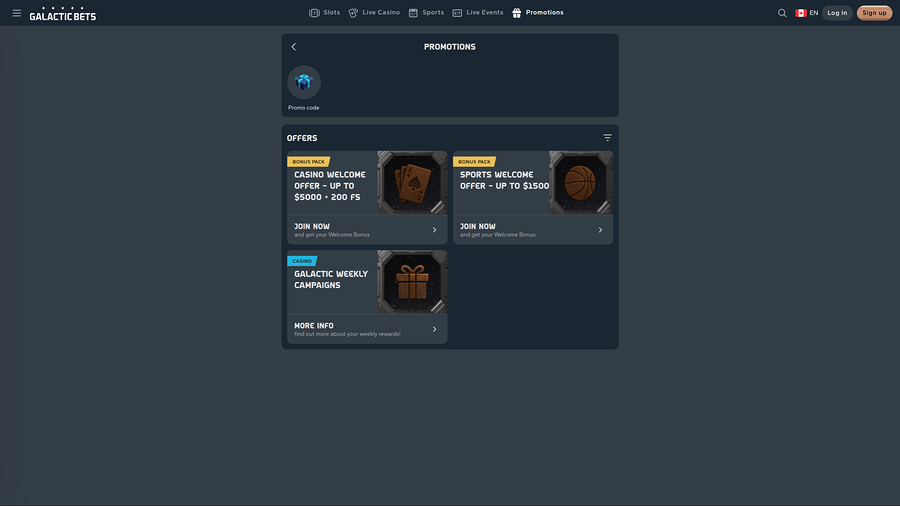The height and width of the screenshot is (506, 900).
Task: Navigate to Live Events
Action: click(x=478, y=13)
